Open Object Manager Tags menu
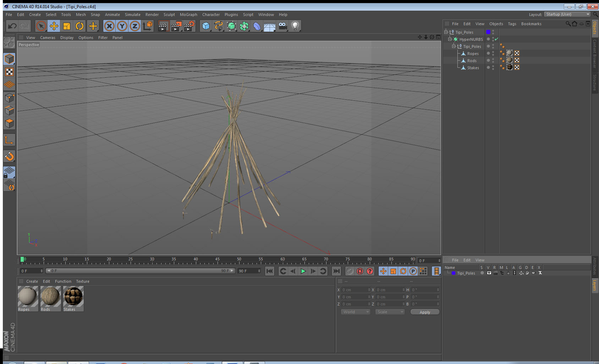Viewport: 599px width, 364px height. point(512,24)
